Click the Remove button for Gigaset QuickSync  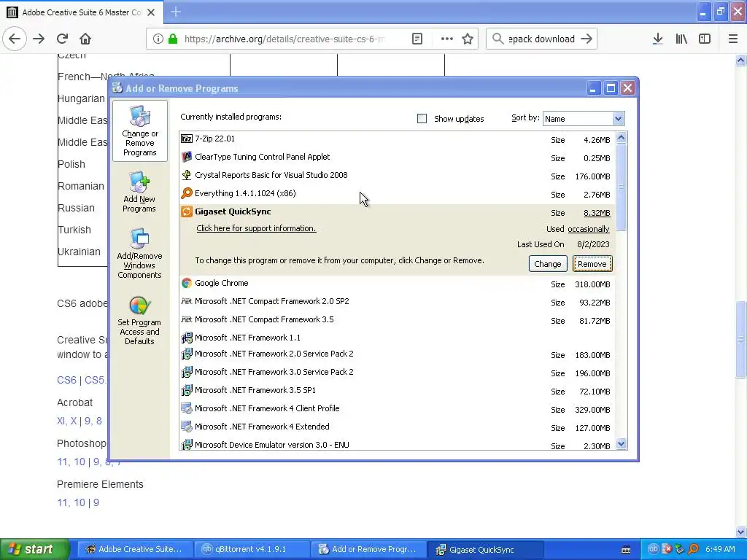[x=592, y=264]
